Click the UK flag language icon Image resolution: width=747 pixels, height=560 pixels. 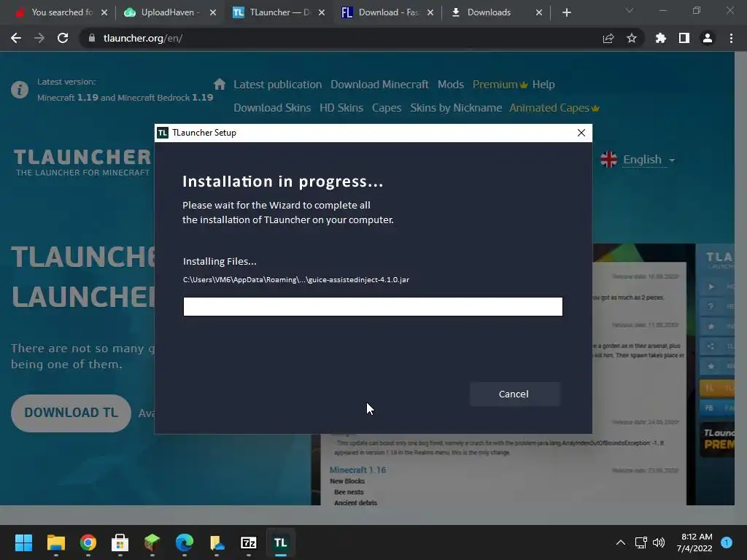(609, 160)
